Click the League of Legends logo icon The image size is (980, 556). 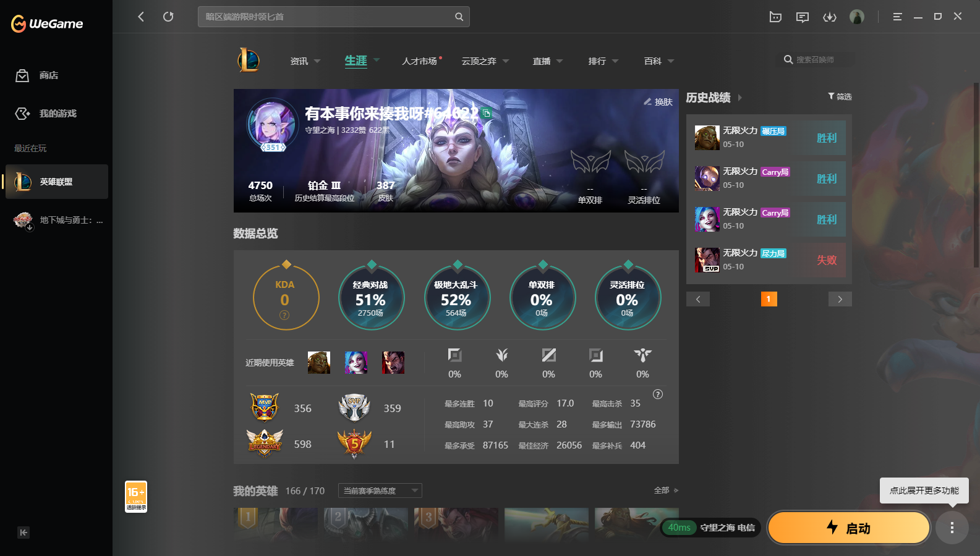249,60
